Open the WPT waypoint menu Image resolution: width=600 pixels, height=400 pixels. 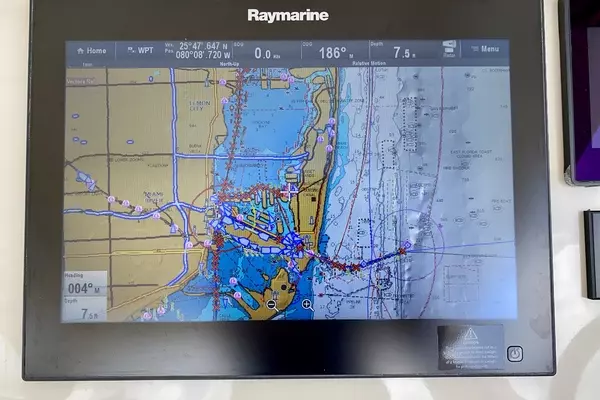140,50
